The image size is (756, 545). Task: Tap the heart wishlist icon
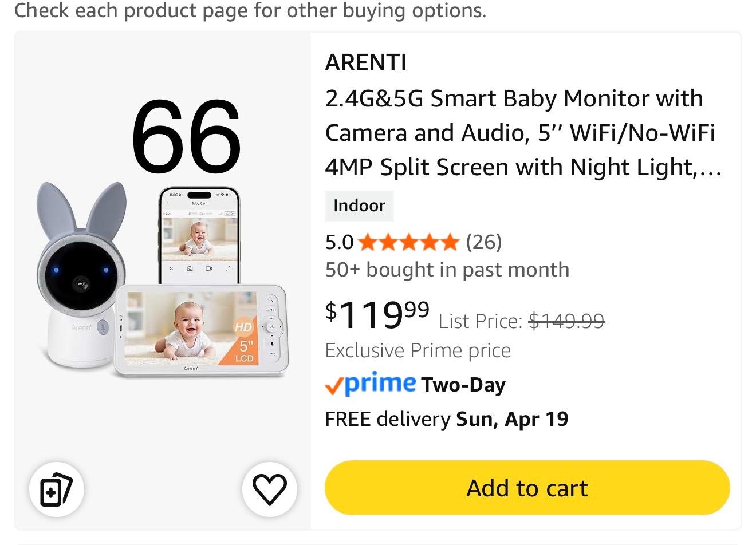(269, 489)
